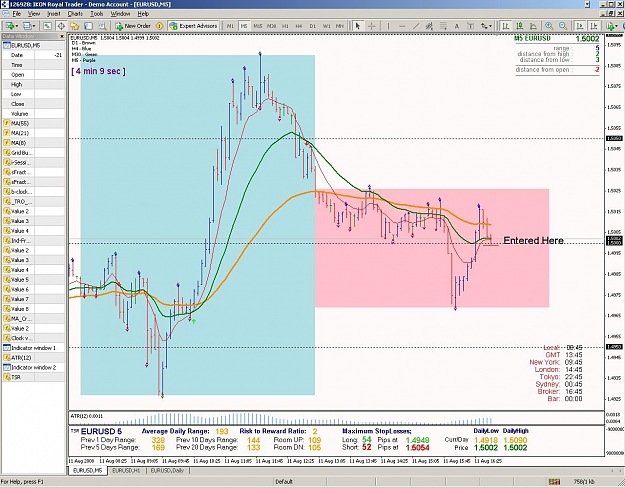This screenshot has height=488, width=625.
Task: Switch to the EURUSD,H1 chart tab
Action: (x=126, y=471)
